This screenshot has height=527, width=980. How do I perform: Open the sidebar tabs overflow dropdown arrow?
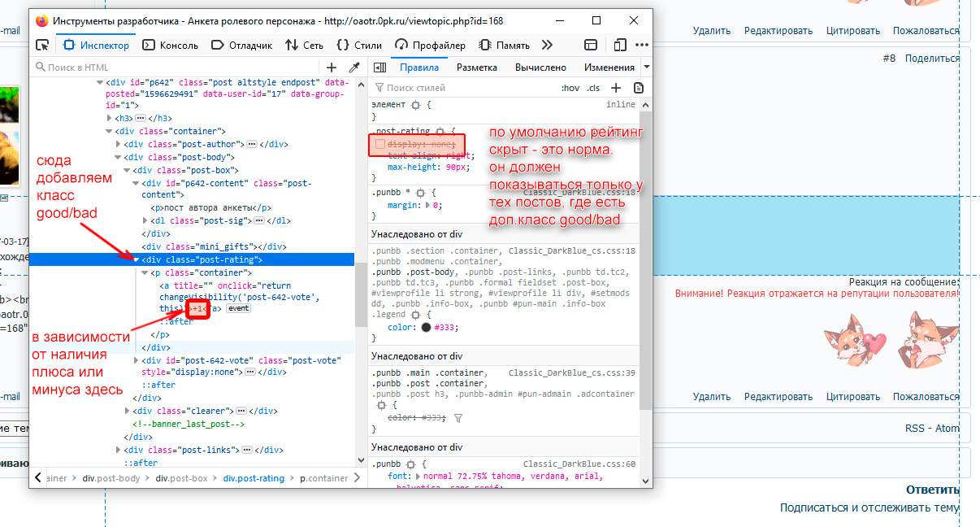[646, 68]
